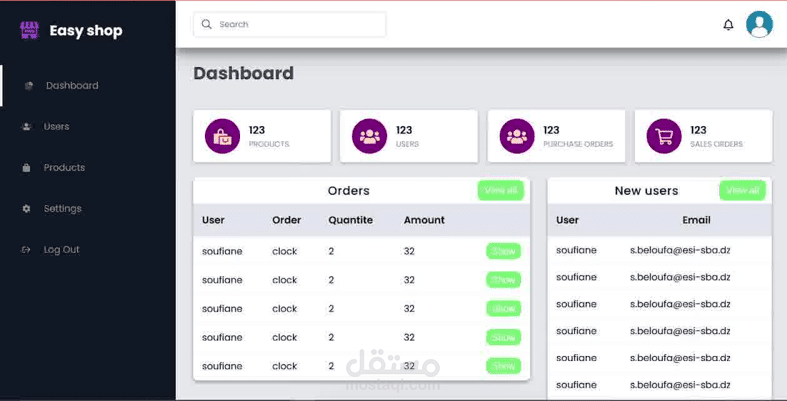Click the Settings gear icon in sidebar
Viewport: 787px width, 401px height.
[x=27, y=209]
